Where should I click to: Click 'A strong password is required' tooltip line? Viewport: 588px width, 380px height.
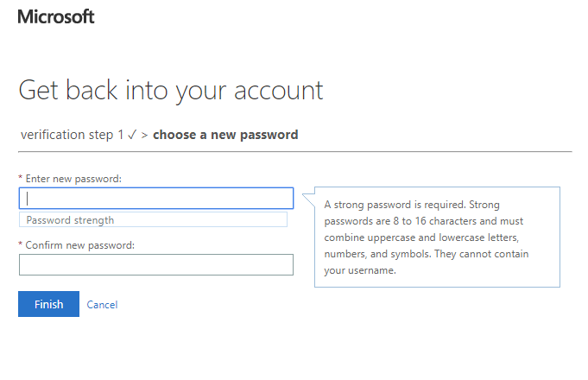point(395,205)
